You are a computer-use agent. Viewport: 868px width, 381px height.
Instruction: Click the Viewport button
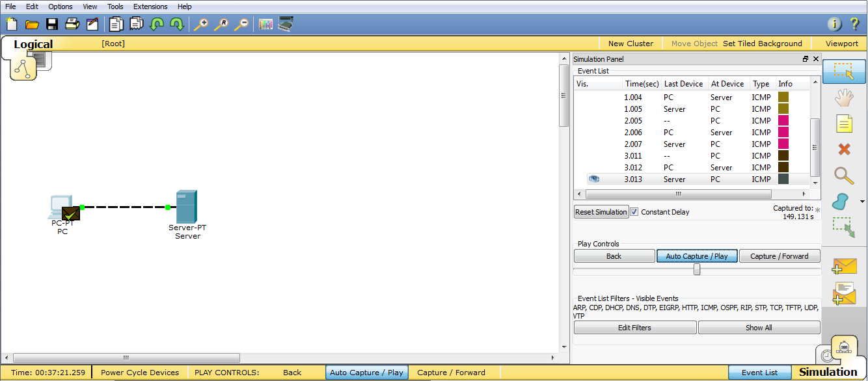(x=842, y=44)
